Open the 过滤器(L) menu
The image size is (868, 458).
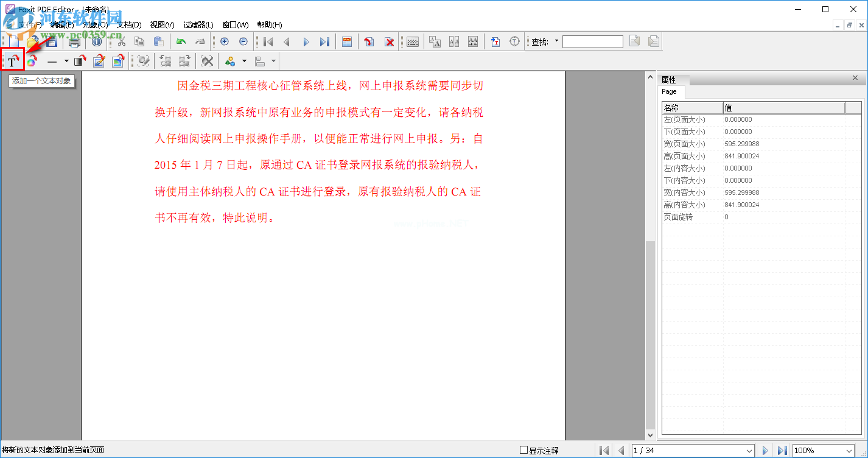coord(198,25)
